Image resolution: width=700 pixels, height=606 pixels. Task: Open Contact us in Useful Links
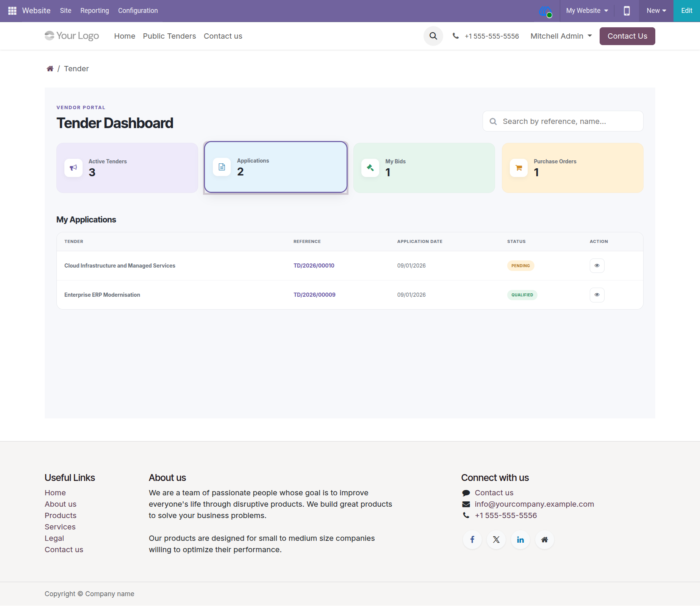coord(64,550)
